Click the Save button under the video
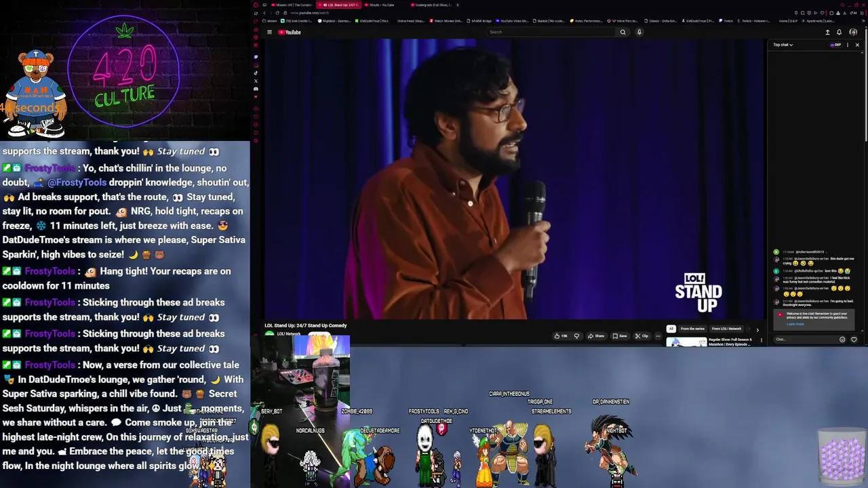Viewport: 868px width, 488px height. click(620, 336)
